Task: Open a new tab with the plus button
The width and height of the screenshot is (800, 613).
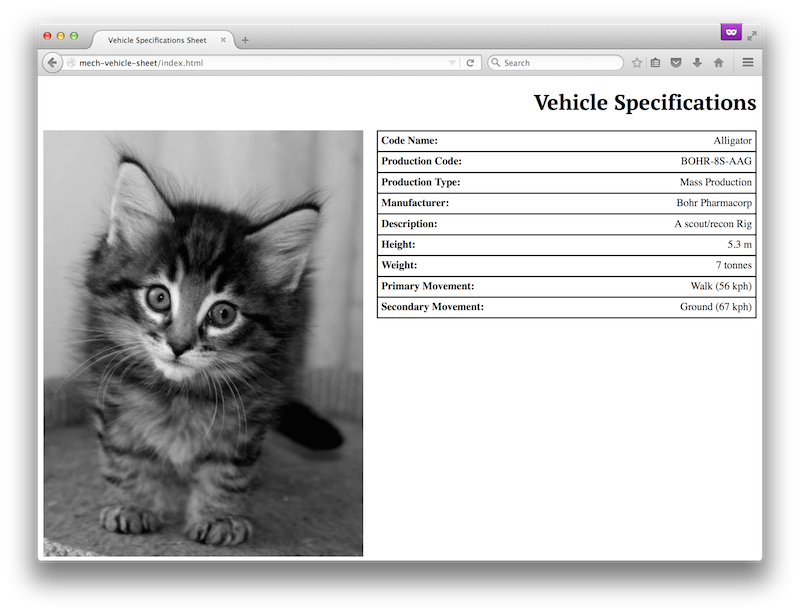Action: (x=245, y=40)
